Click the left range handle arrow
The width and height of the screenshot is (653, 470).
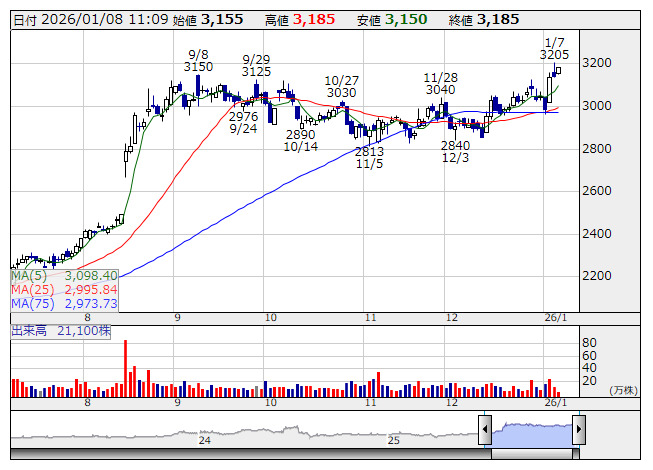pos(485,431)
